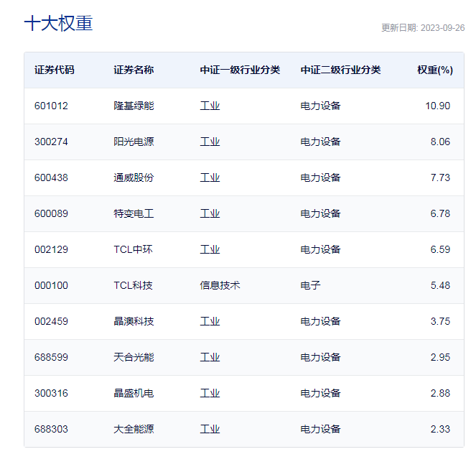This screenshot has height=462, width=476.
Task: Select security code 002459
Action: pyautogui.click(x=51, y=321)
